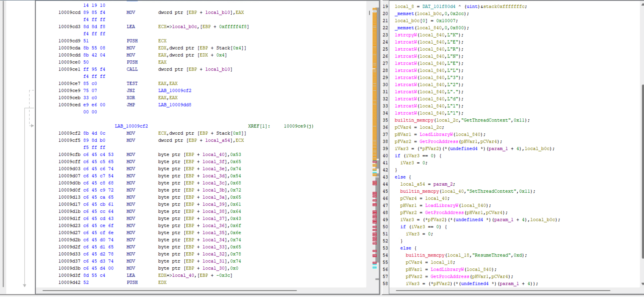Click local_3c operand in the listing
The image size is (644, 297).
coord(214,183)
